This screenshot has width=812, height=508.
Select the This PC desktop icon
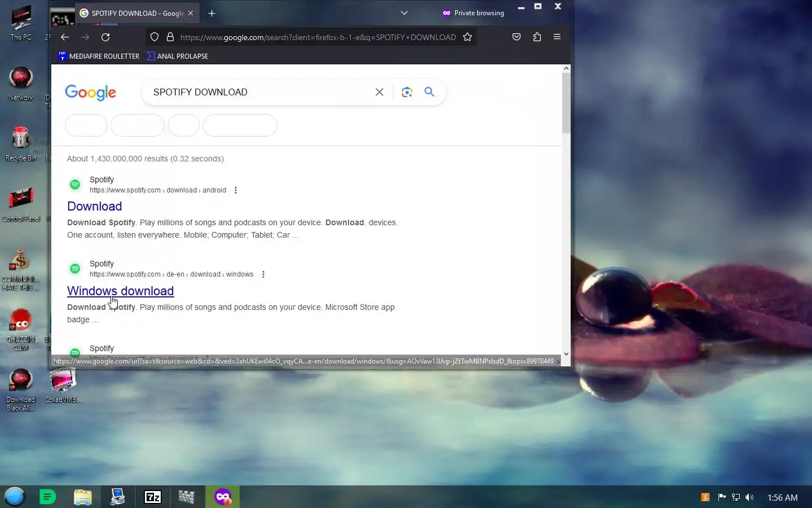pos(21,24)
